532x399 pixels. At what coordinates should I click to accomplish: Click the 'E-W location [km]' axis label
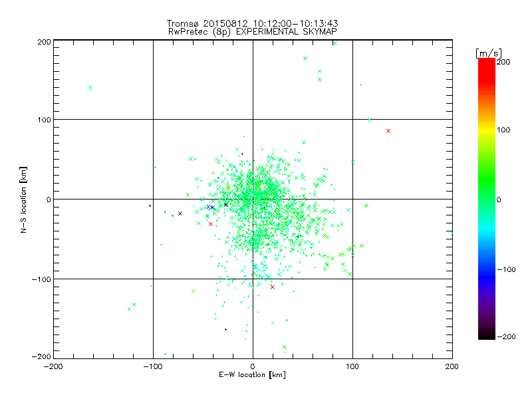[252, 374]
